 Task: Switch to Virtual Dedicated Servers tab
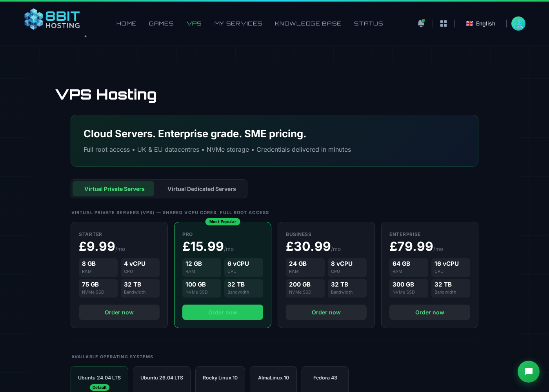tap(202, 189)
